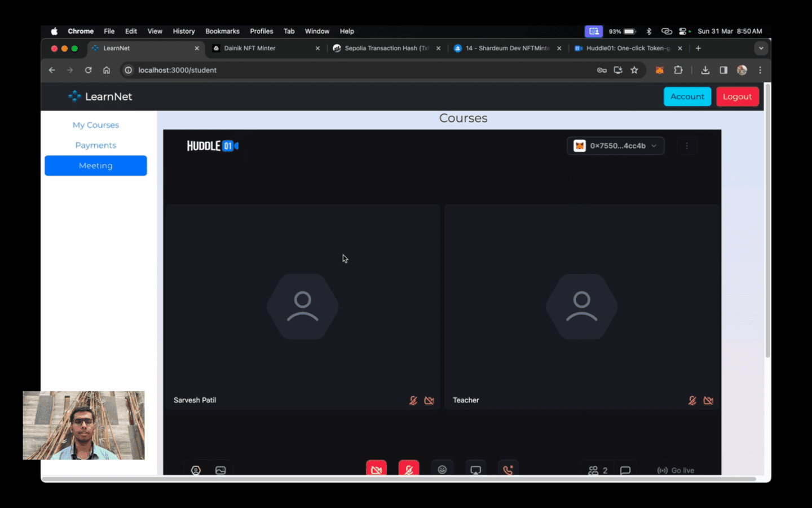Open the Apple menu
The width and height of the screenshot is (812, 508).
[54, 31]
